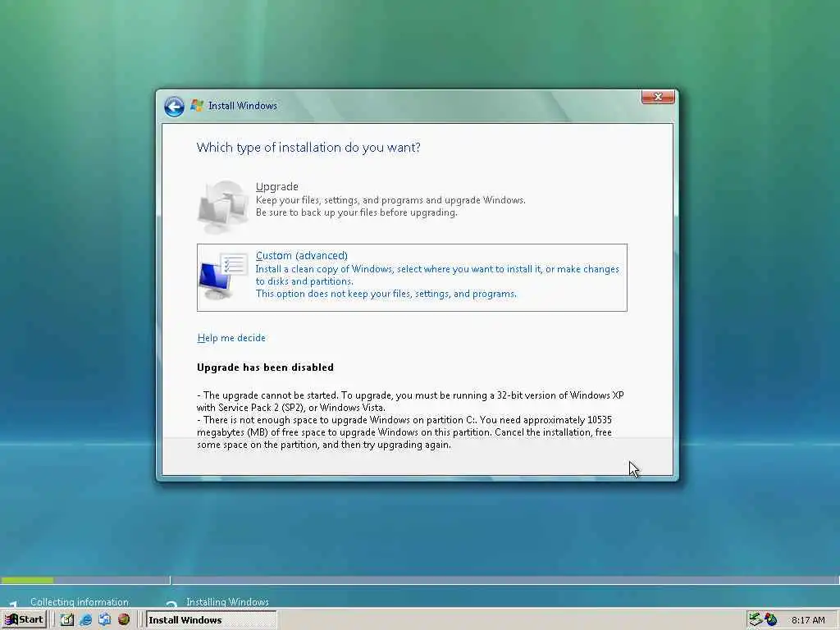Click 'Which type of installation do you want?' heading
The image size is (840, 630).
click(x=308, y=148)
